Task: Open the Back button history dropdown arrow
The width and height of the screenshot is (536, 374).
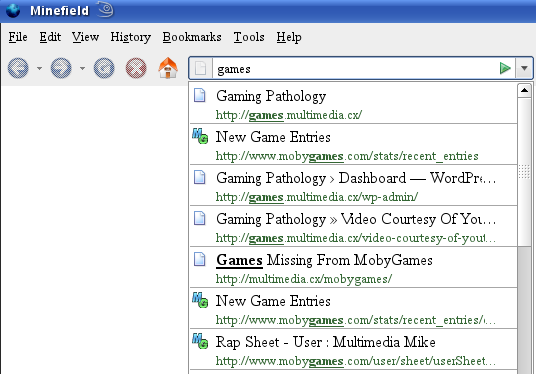Action: tap(39, 68)
